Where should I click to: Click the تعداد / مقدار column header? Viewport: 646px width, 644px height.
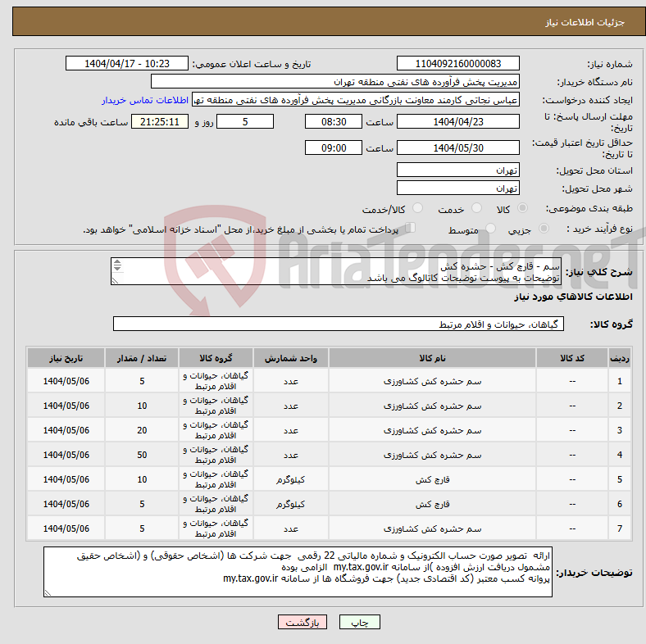coord(142,358)
